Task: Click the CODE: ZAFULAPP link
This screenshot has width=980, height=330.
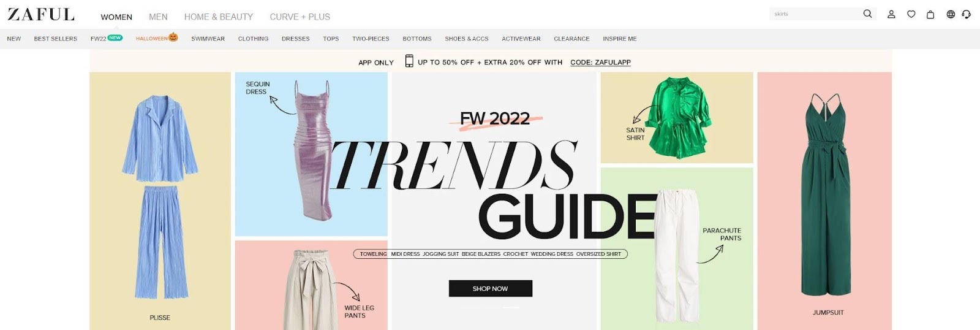Action: [x=600, y=62]
